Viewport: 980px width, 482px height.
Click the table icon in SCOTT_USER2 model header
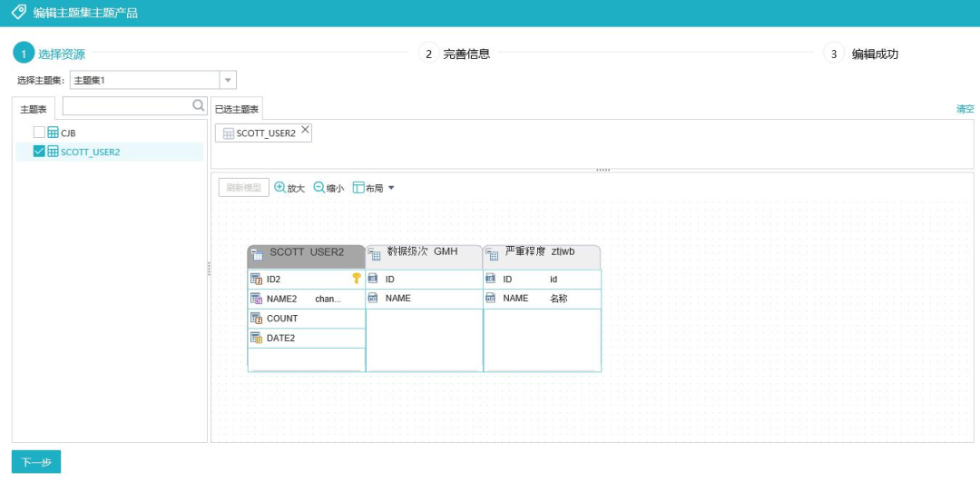(258, 256)
